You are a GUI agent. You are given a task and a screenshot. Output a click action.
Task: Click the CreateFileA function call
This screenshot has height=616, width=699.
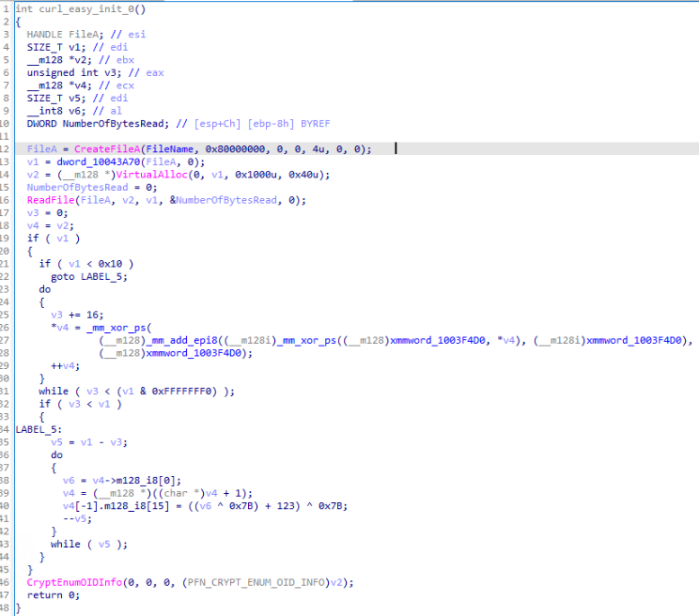click(x=107, y=149)
